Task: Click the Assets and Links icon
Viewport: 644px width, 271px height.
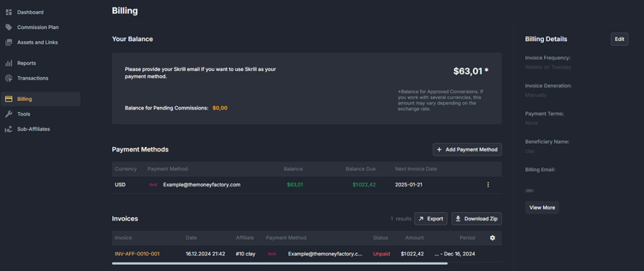Action: coord(9,42)
